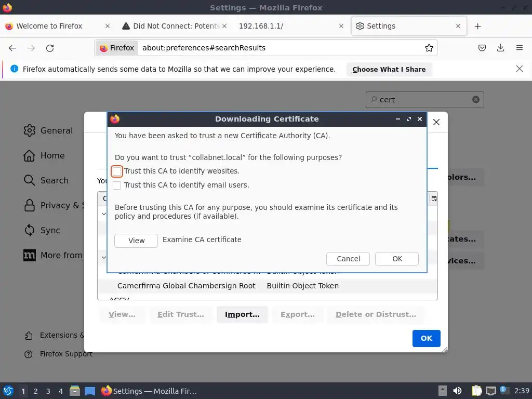Click blue OK button in Certificate Manager
Viewport: 532px width, 399px height.
[x=427, y=338]
